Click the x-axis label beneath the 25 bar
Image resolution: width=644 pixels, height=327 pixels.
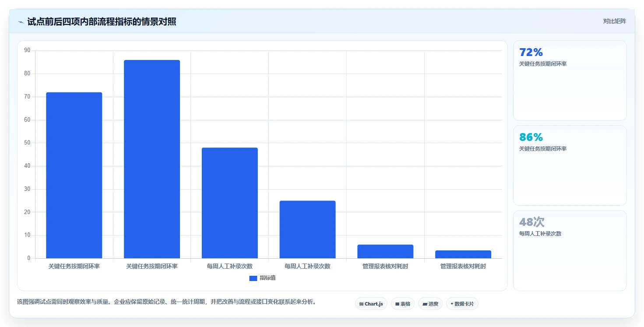coord(308,266)
